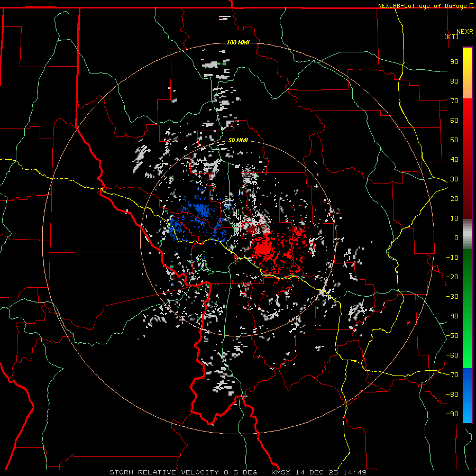Image resolution: width=476 pixels, height=476 pixels.
Task: Click the 14 DEC 25 date text
Action: [317, 472]
